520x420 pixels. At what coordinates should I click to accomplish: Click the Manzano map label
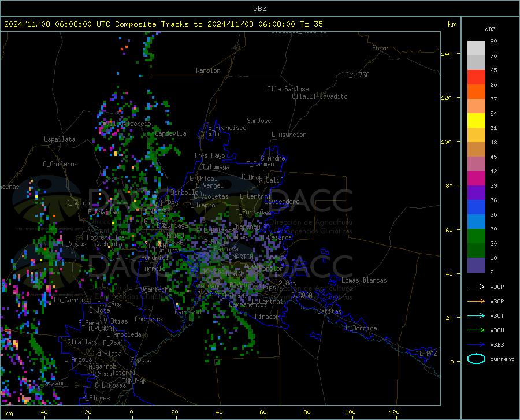53,383
